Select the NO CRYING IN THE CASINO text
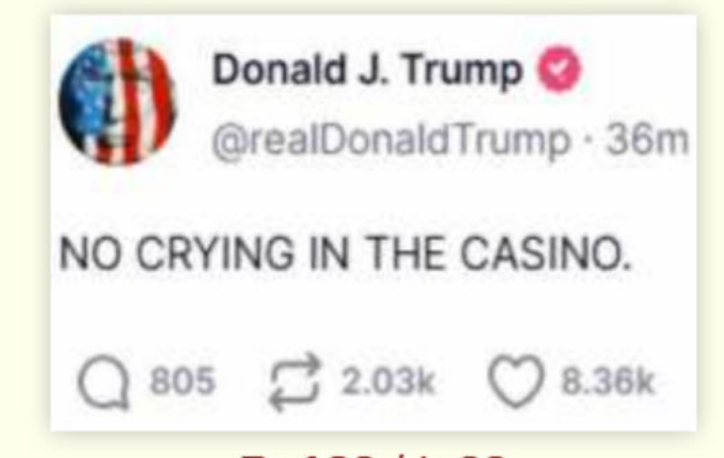This screenshot has height=458, width=724. tap(345, 253)
